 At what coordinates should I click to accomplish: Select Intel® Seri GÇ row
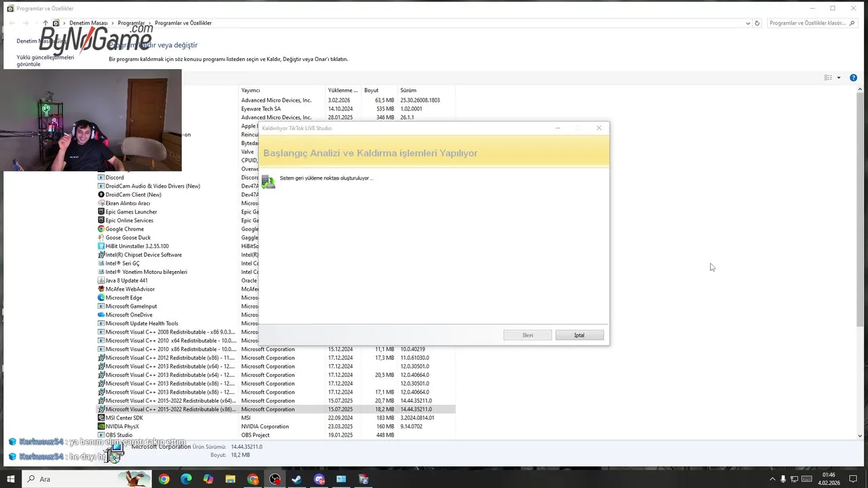[x=276, y=264]
